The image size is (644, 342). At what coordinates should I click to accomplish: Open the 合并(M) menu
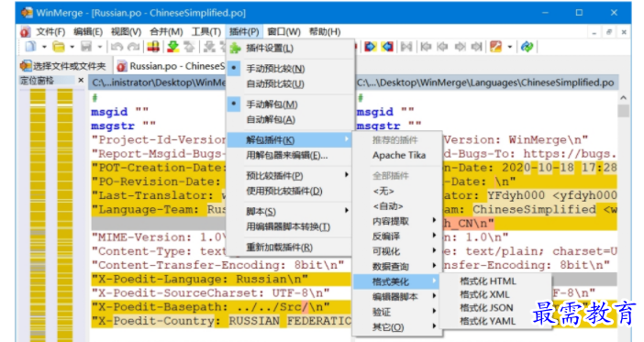tap(166, 31)
